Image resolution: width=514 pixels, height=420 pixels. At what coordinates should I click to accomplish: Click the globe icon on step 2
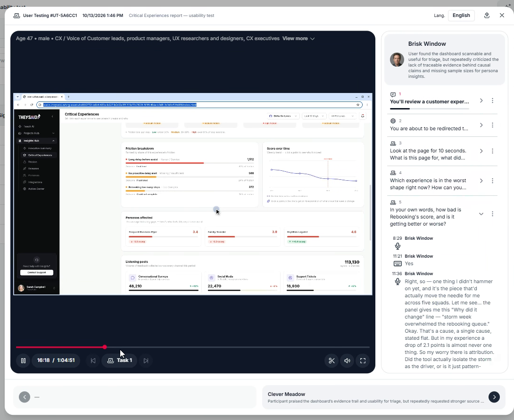393,121
